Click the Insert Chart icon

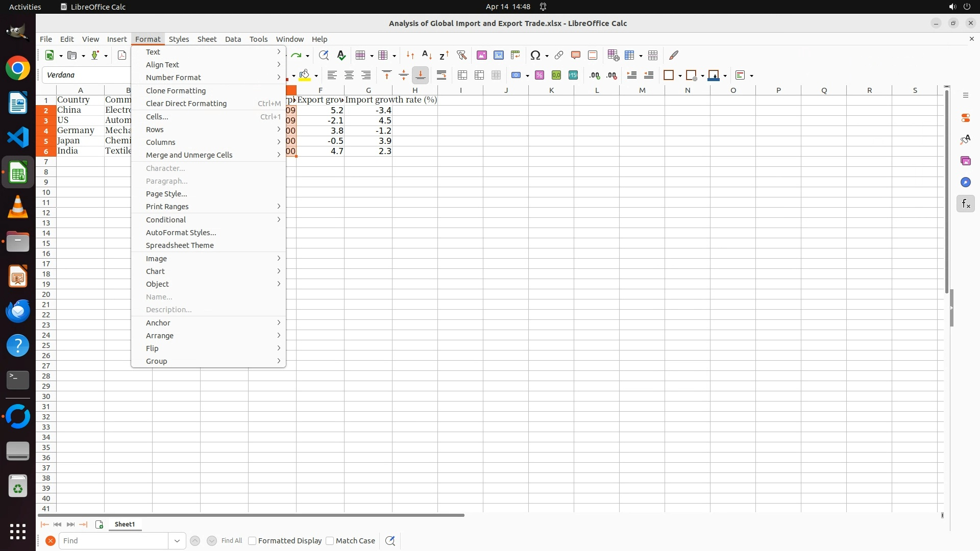pyautogui.click(x=498, y=55)
